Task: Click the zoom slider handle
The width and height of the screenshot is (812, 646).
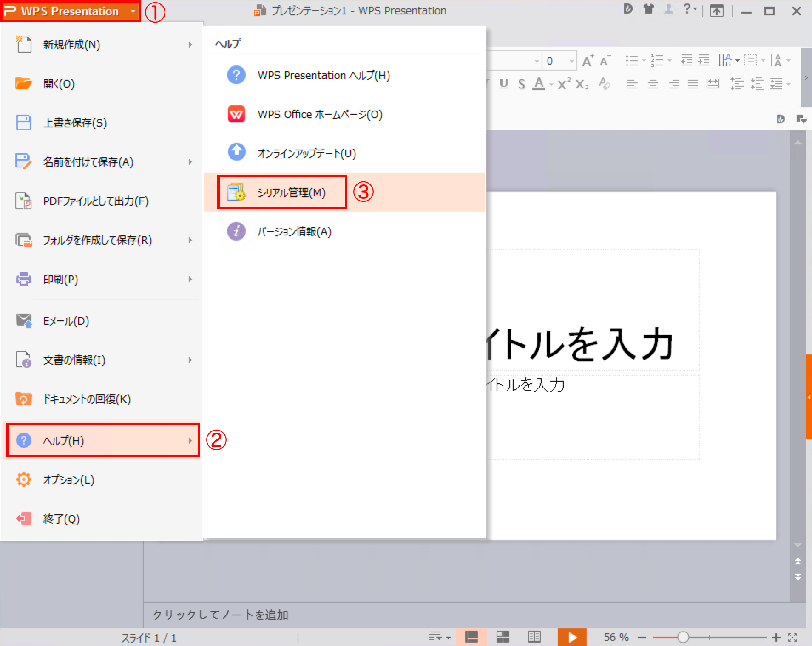Action: click(x=683, y=637)
